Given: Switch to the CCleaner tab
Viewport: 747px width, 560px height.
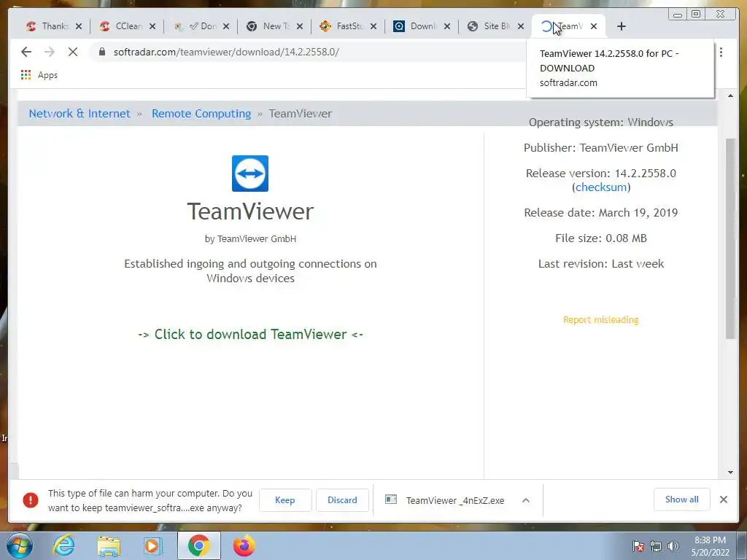Looking at the screenshot, I should pos(123,26).
